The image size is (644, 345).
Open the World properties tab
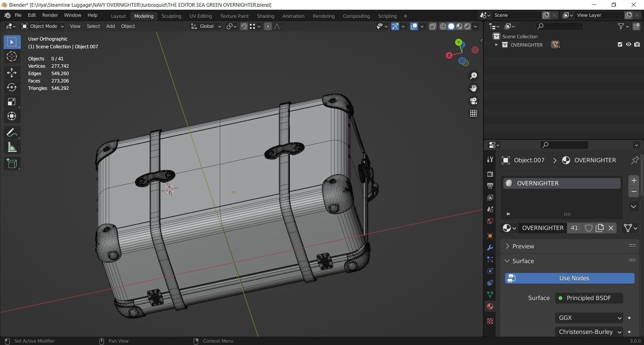point(490,221)
